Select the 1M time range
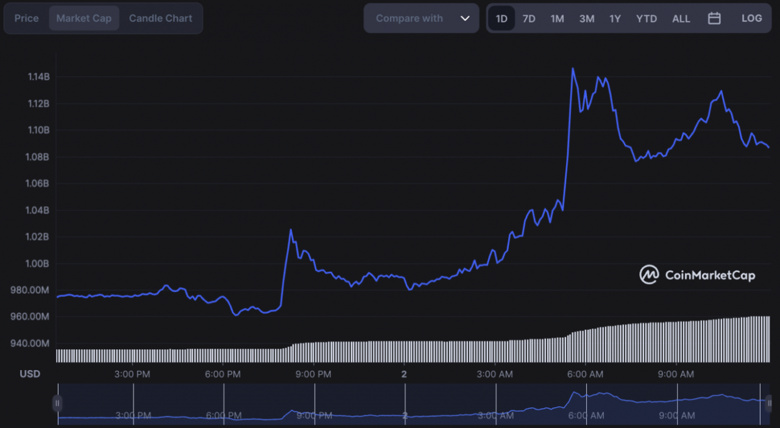This screenshot has width=780, height=428. (x=557, y=18)
